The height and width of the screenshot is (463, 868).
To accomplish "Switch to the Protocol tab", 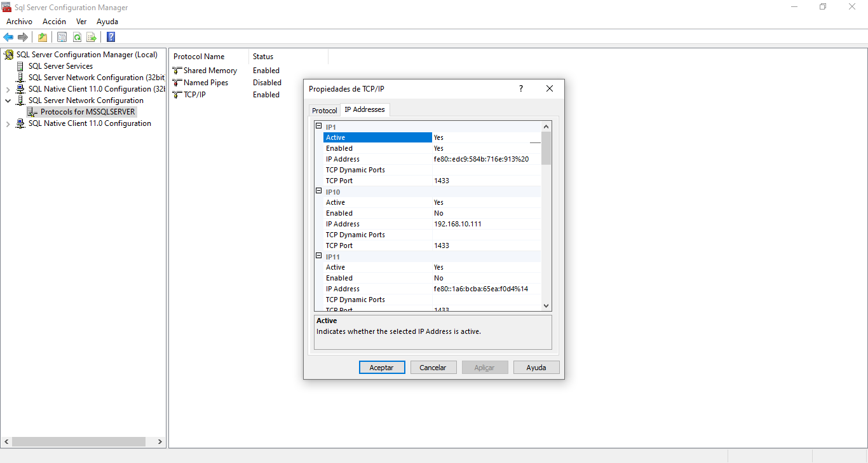I will coord(325,111).
